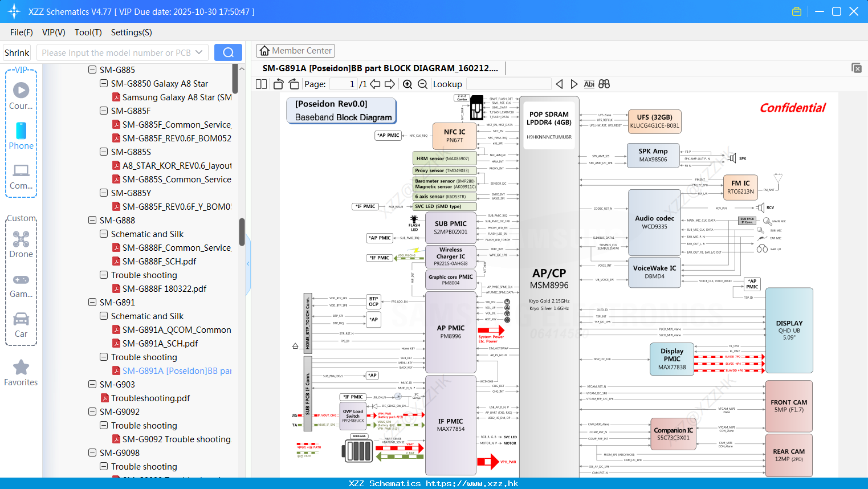
Task: Open SM-G891A [Poseidon]BB part file
Action: click(177, 370)
